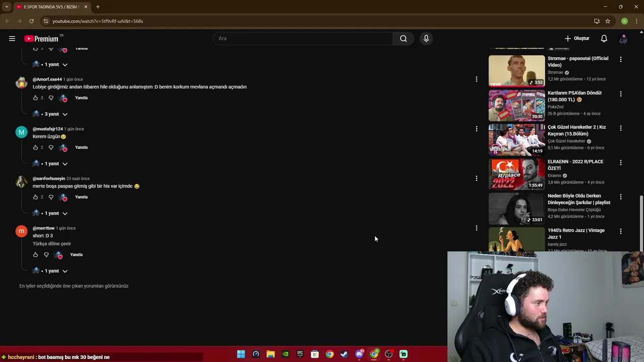Open options menu for @mustafajr124 comment
644x362 pixels.
pos(476,129)
